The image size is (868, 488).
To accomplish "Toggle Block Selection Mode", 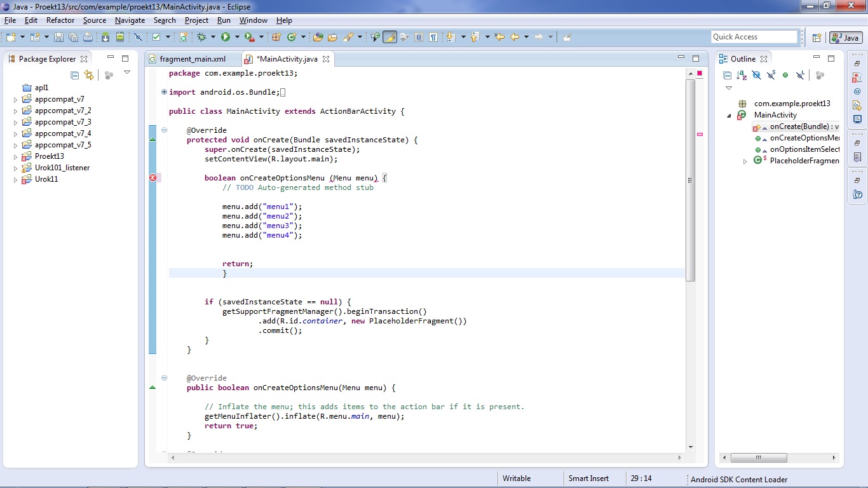I will tap(419, 37).
